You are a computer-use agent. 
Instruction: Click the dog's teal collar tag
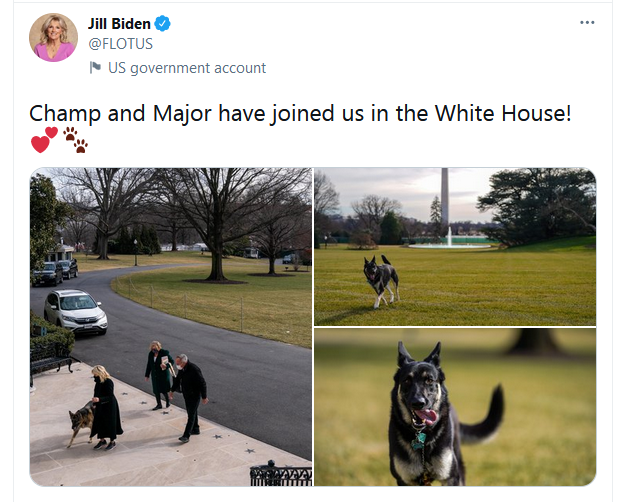418,440
